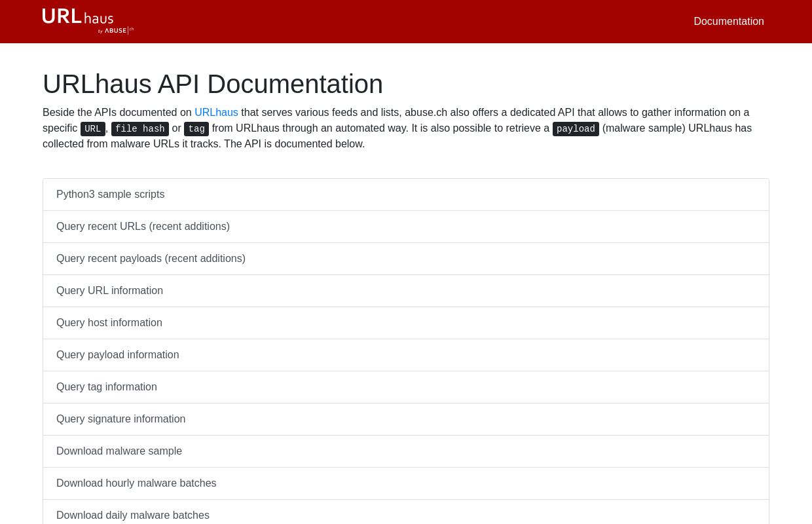
Task: Expand Download malware sample section
Action: (x=406, y=451)
